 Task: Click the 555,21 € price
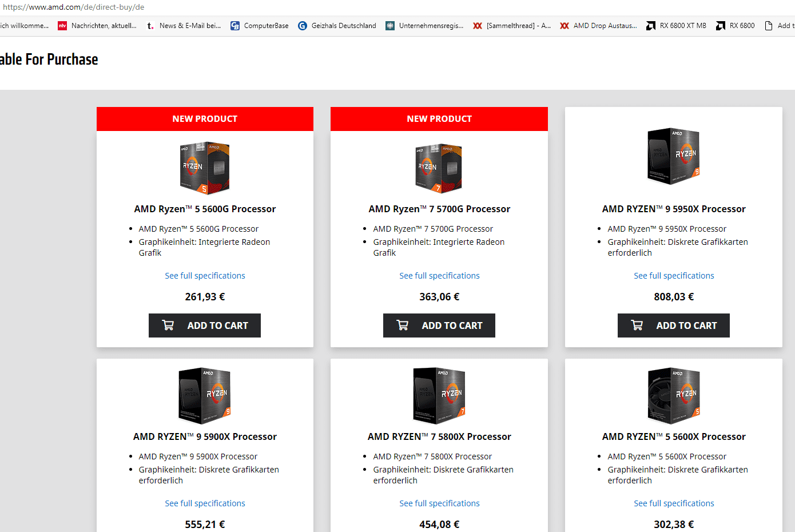(x=205, y=525)
